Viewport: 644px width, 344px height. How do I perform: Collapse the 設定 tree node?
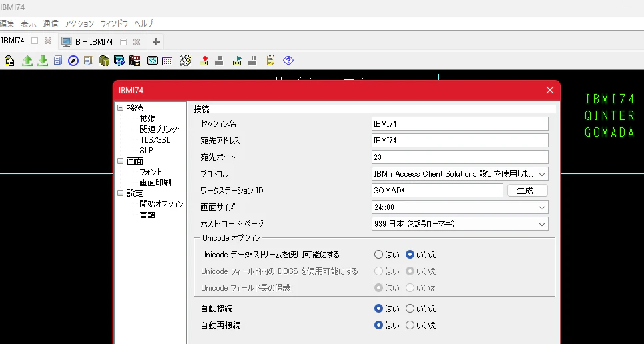(121, 193)
